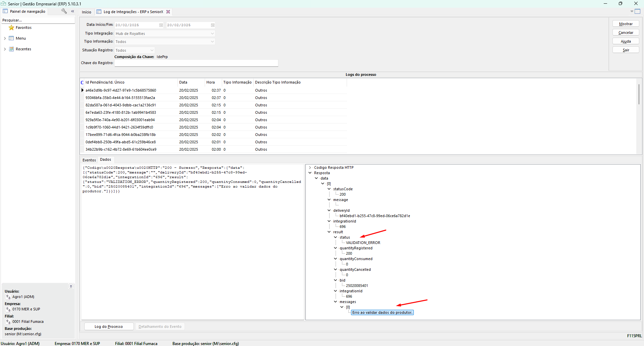
Task: Click the switch user icon beside Agro1 (ADM)
Action: (x=8, y=297)
